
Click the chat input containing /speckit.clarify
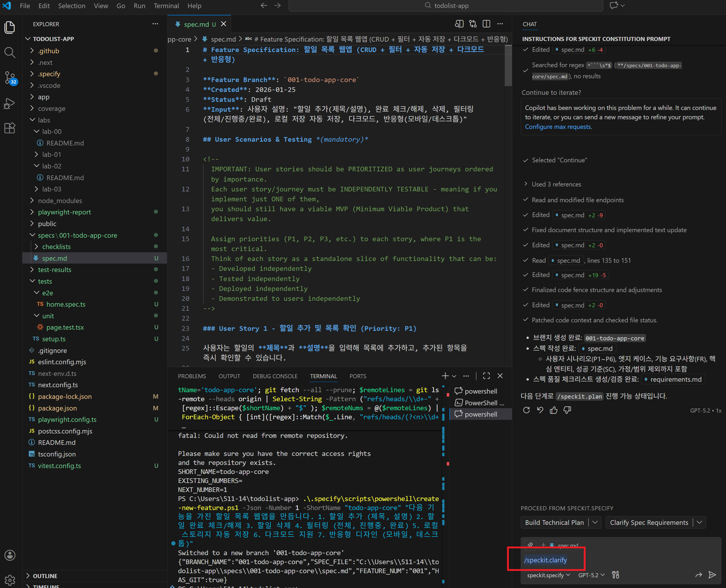coord(546,560)
